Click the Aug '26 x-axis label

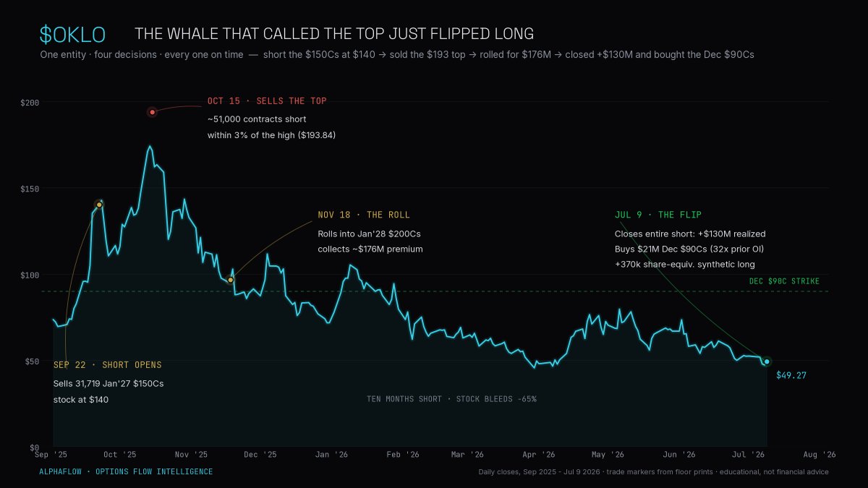click(820, 455)
